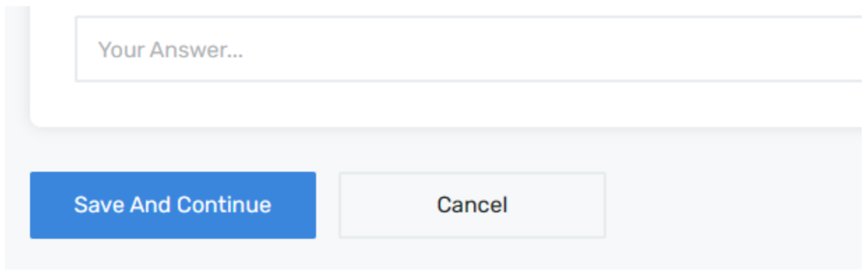
Task: Activate the Your Answer placeholder field
Action: point(471,50)
